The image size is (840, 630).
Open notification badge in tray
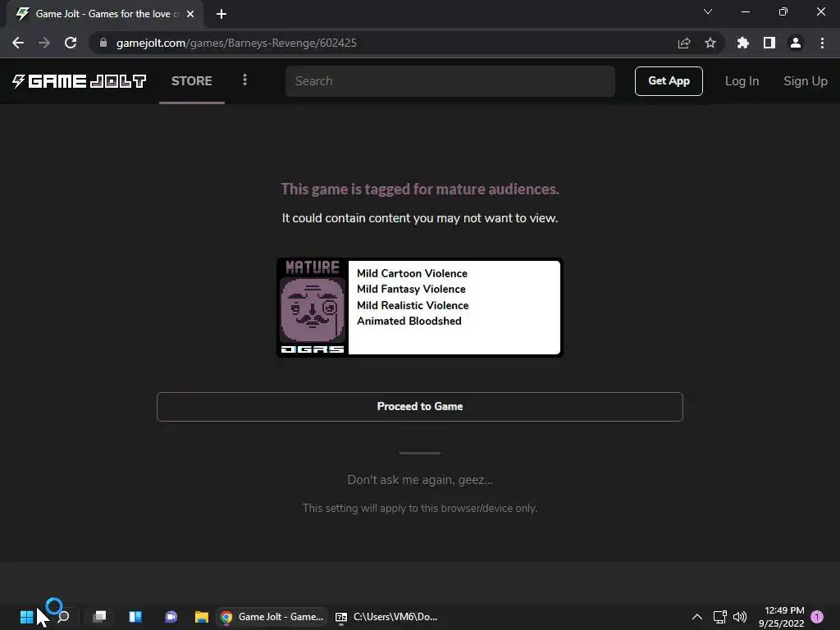tap(818, 617)
